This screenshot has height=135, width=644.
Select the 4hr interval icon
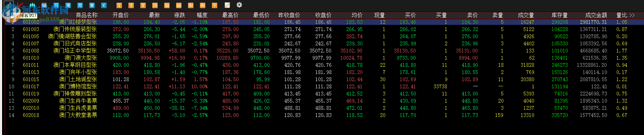click(x=202, y=5)
